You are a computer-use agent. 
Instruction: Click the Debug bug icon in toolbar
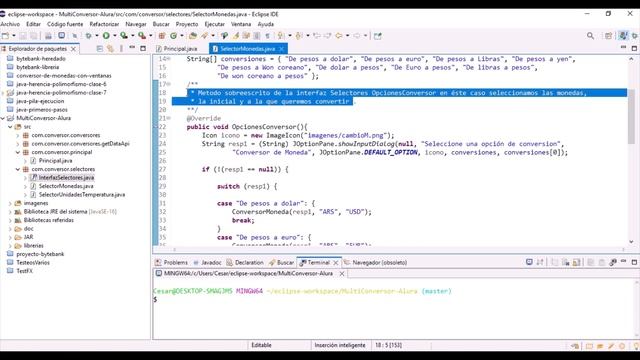point(89,36)
